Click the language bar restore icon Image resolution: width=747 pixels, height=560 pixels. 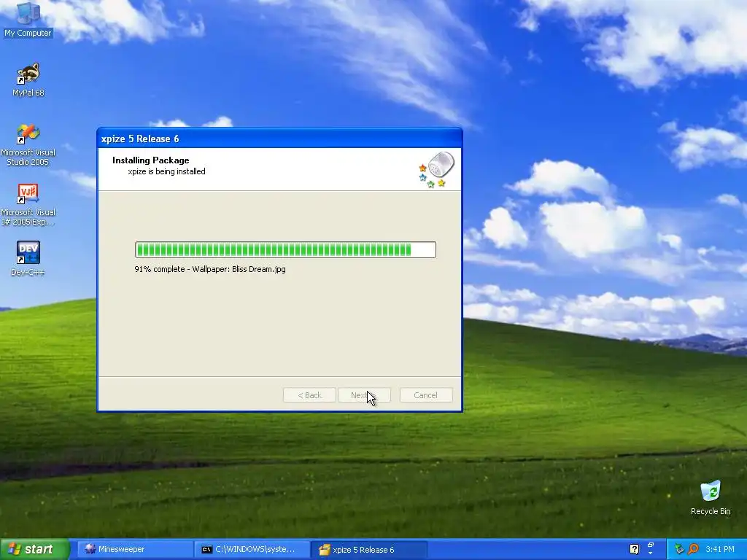click(650, 545)
